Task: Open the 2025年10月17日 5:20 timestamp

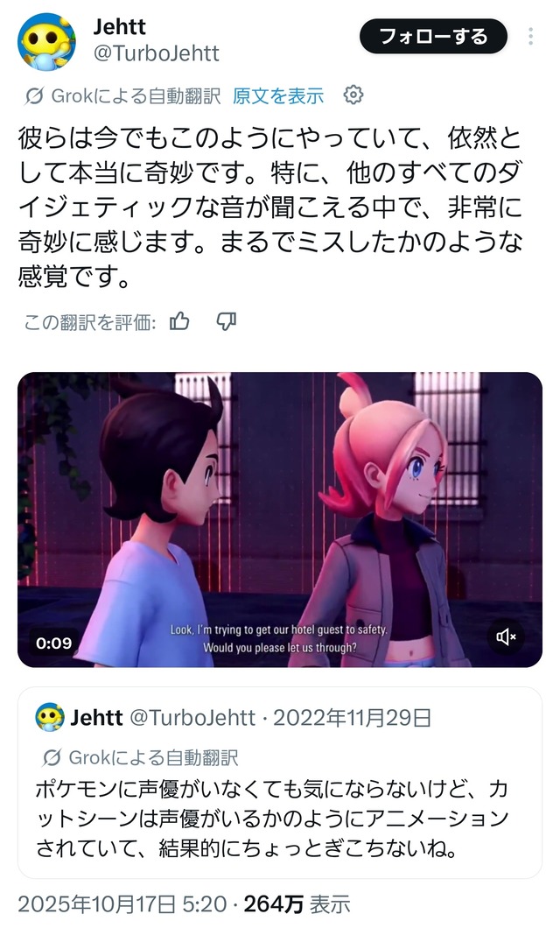Action: 122,904
